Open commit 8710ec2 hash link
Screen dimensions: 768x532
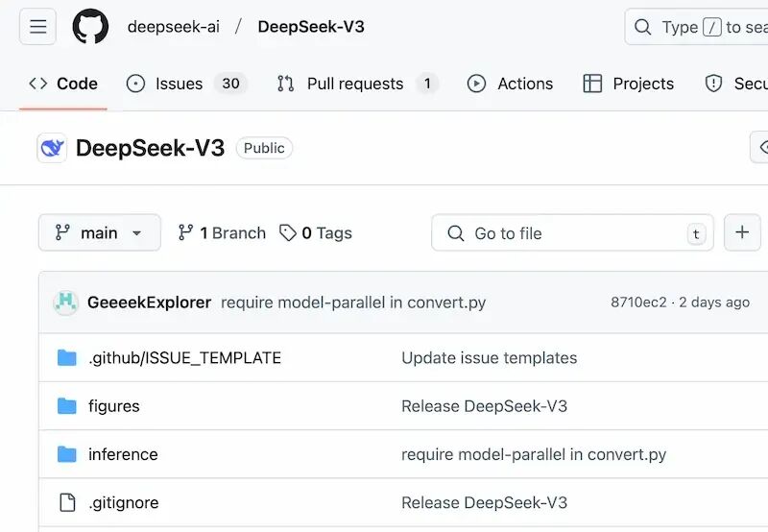(x=638, y=302)
